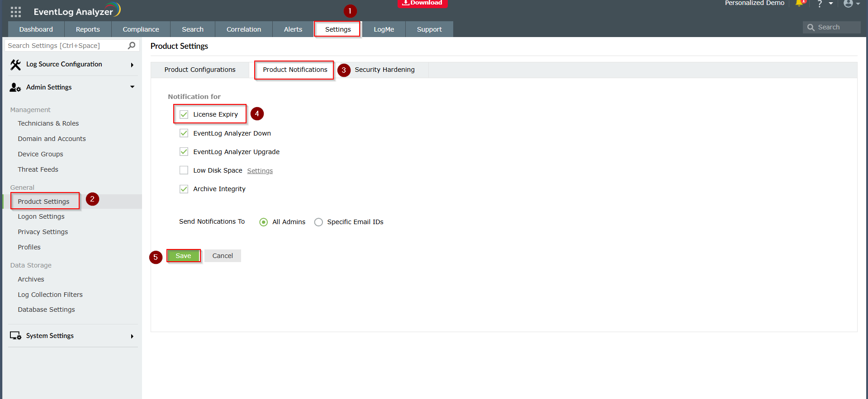Open the LogMe tab

click(384, 29)
